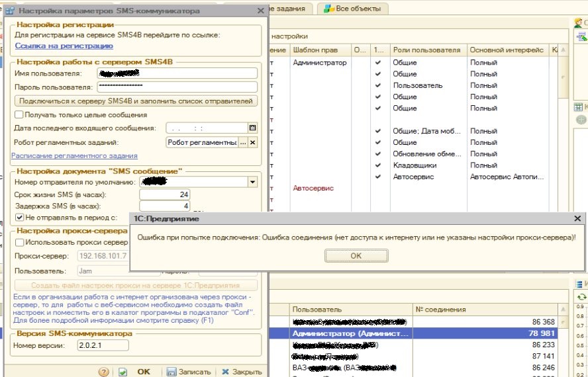Toggle the checkmark in the Администратор row
Image resolution: width=588 pixels, height=377 pixels.
tap(378, 63)
